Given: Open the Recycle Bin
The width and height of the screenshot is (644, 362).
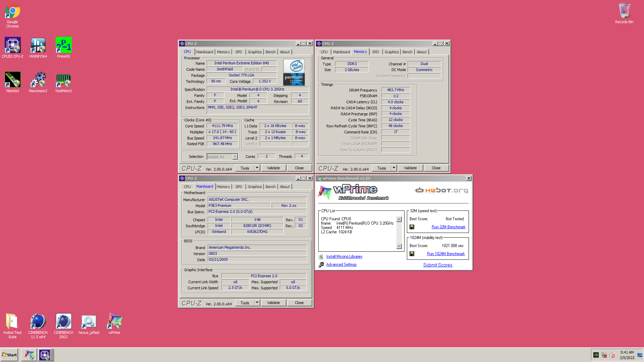Looking at the screenshot, I should pos(624,13).
